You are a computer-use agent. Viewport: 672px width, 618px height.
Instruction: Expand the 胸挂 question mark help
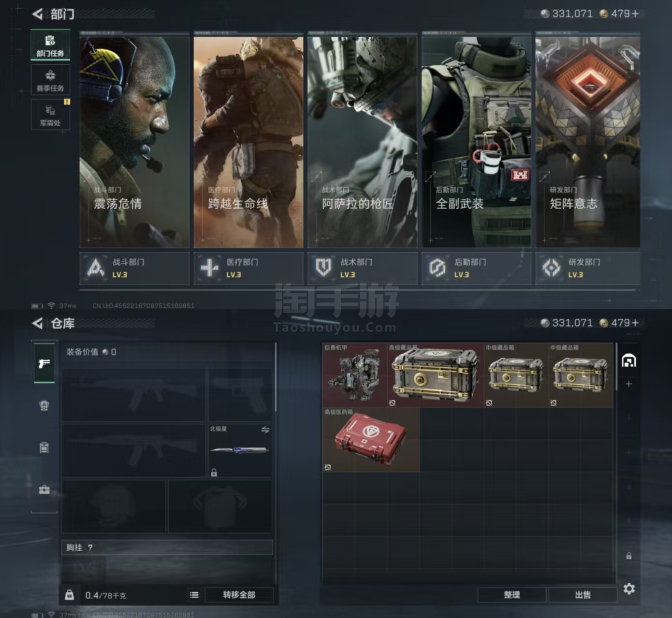(90, 547)
